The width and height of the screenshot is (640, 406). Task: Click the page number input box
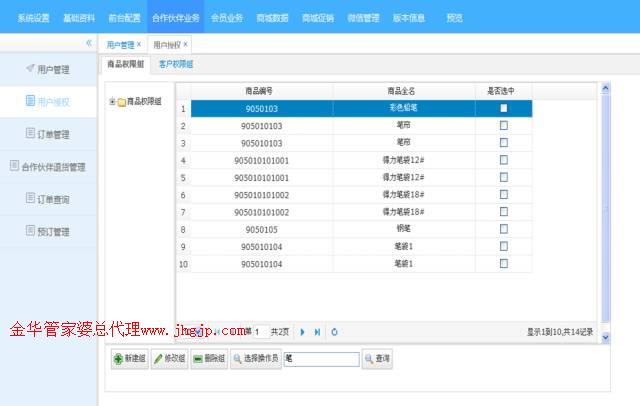(261, 332)
